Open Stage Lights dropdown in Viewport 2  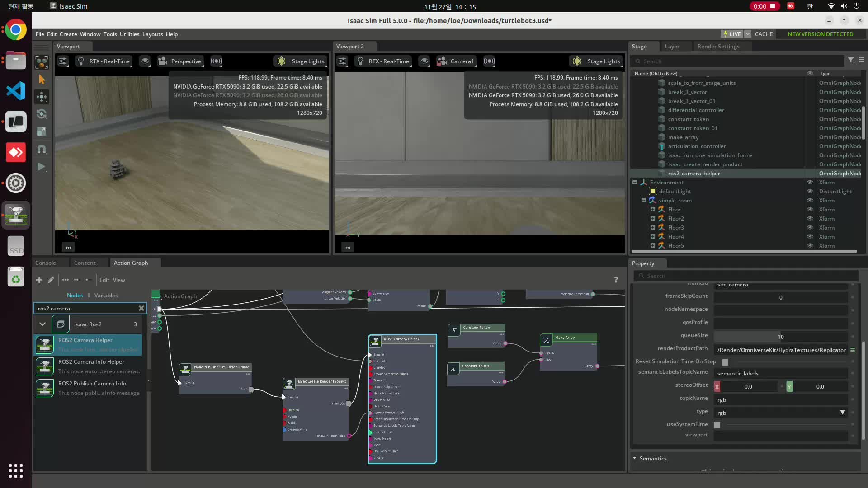tap(596, 61)
